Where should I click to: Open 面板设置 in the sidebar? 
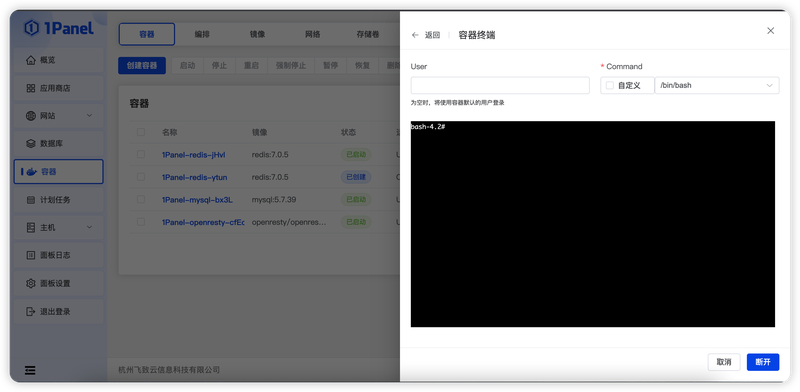(59, 283)
